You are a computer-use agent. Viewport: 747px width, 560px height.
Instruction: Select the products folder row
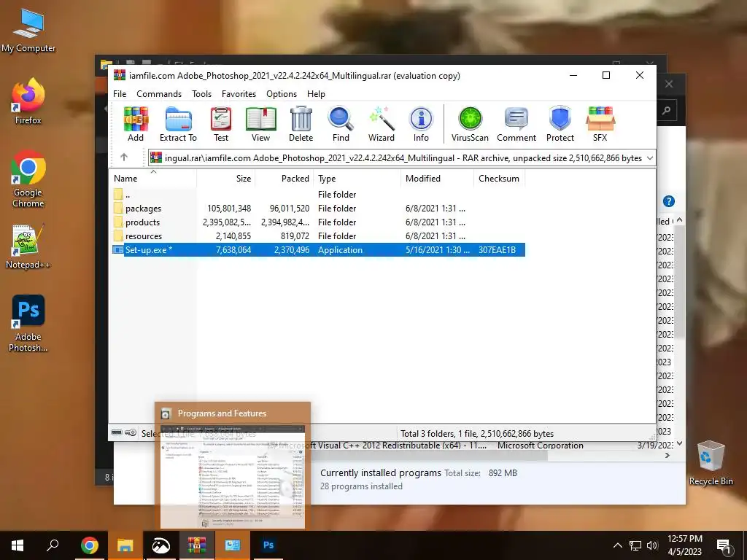point(318,222)
